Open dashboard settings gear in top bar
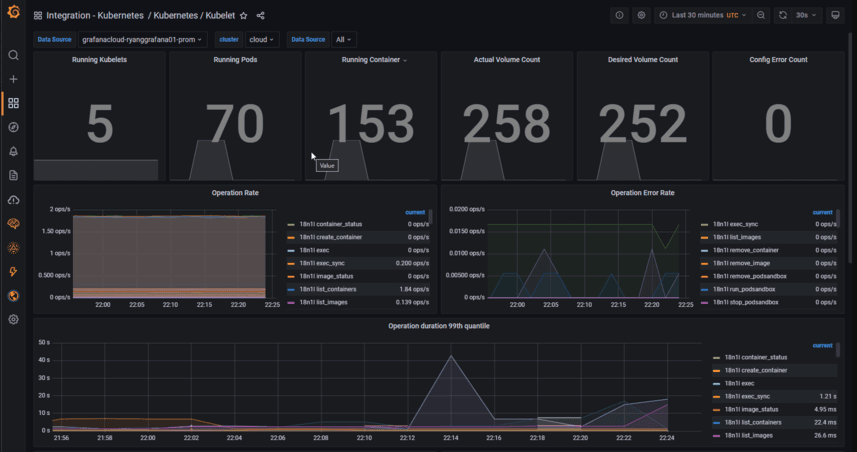This screenshot has height=452, width=857. (641, 15)
